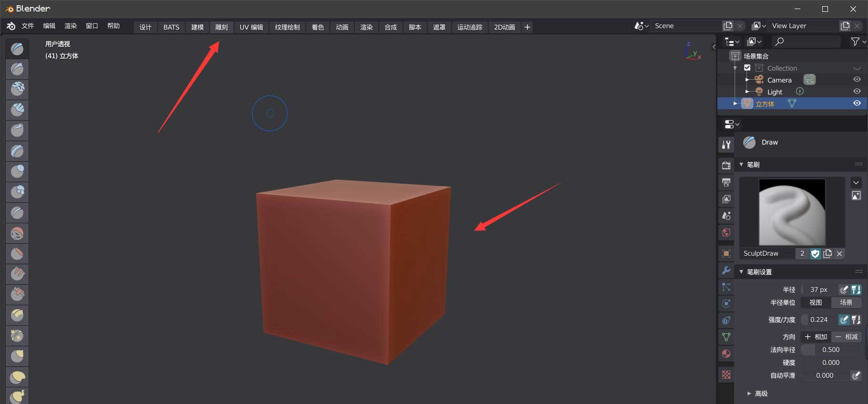Uncheck the Collection checkbox in outliner

[747, 68]
